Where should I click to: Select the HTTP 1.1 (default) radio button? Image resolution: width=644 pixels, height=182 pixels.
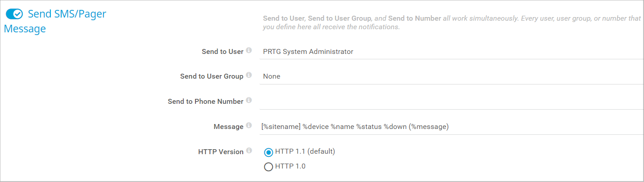pos(268,152)
